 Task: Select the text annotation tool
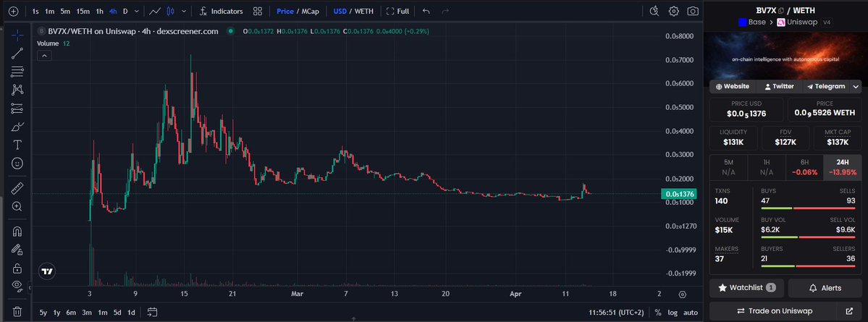pyautogui.click(x=17, y=145)
